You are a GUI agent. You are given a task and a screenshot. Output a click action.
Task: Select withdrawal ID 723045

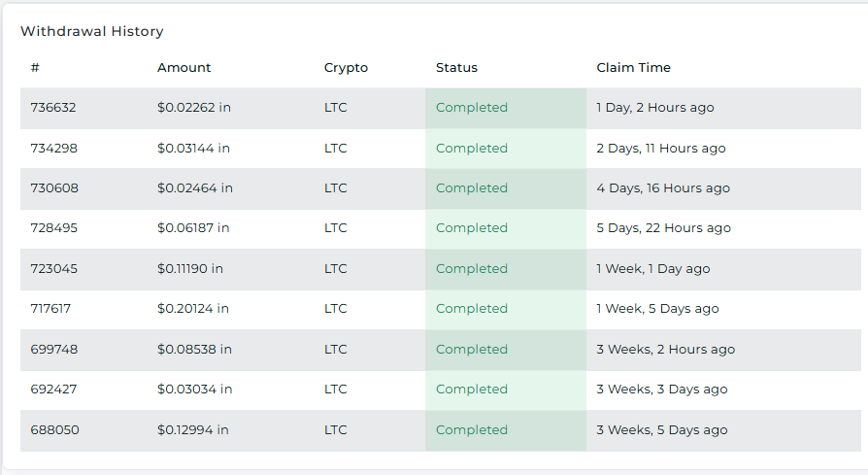pyautogui.click(x=53, y=269)
